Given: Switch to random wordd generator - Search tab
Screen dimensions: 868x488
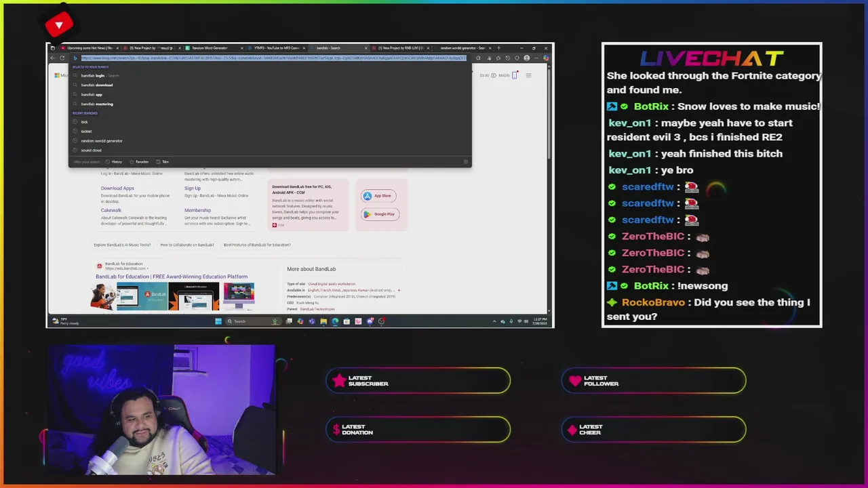Looking at the screenshot, I should (x=462, y=48).
